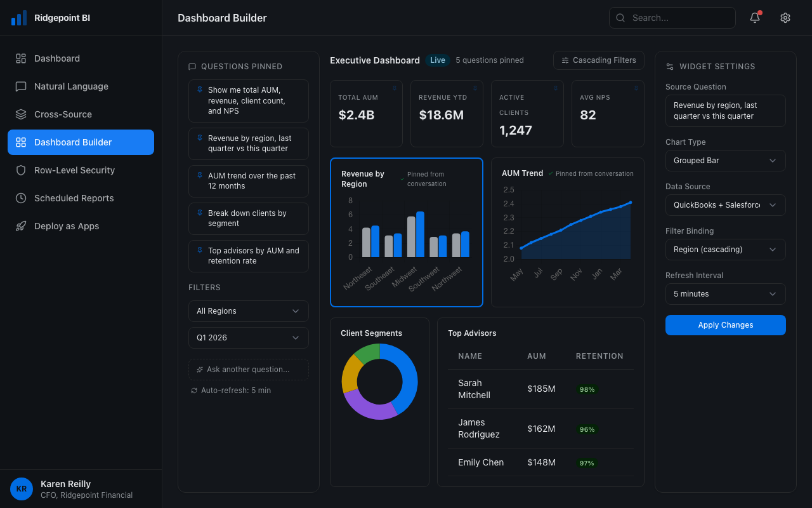
Task: Unpin the Total AUM card
Action: (394, 88)
